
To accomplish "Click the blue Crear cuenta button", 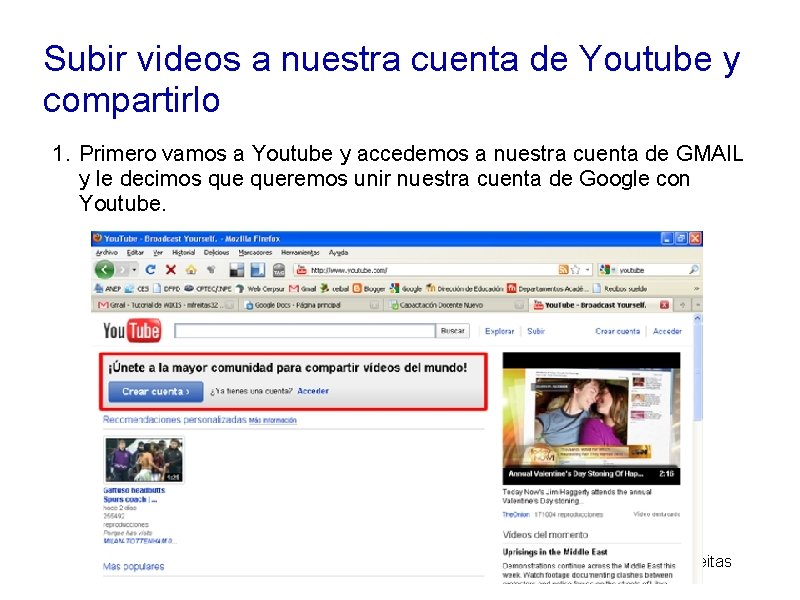I will tap(156, 391).
